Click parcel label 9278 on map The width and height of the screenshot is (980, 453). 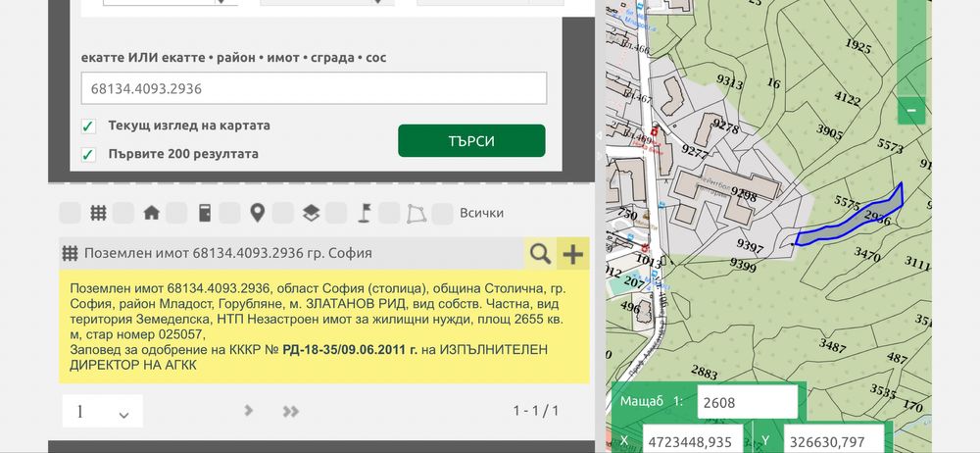tap(725, 126)
